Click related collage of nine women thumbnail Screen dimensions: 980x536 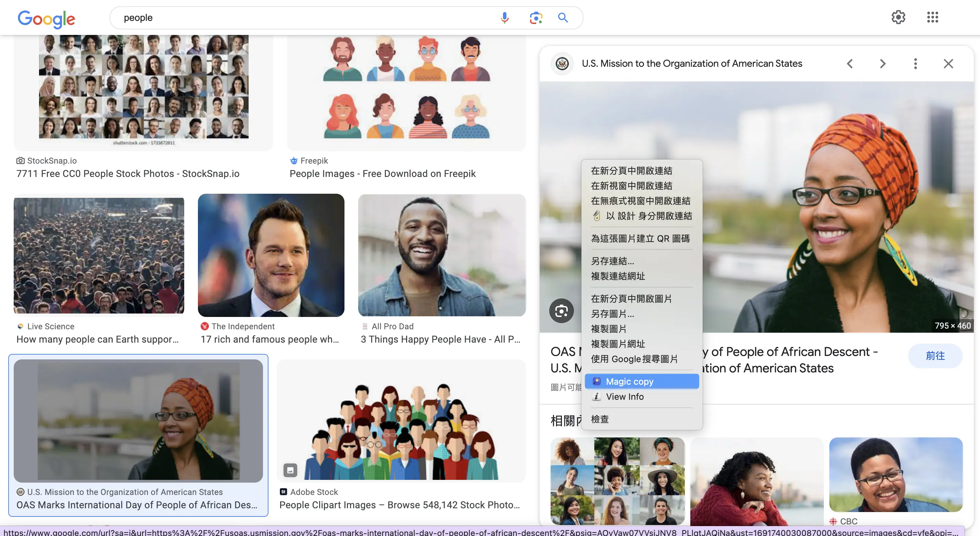tap(617, 481)
